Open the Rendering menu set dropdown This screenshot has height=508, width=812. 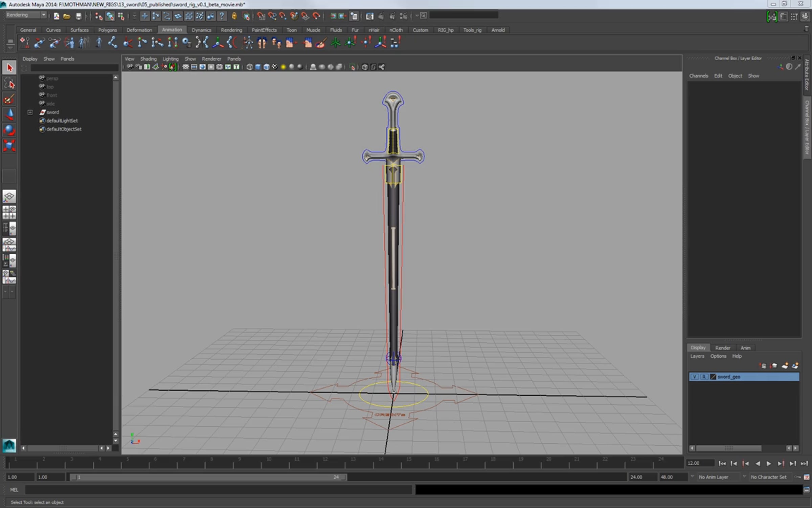click(x=26, y=15)
